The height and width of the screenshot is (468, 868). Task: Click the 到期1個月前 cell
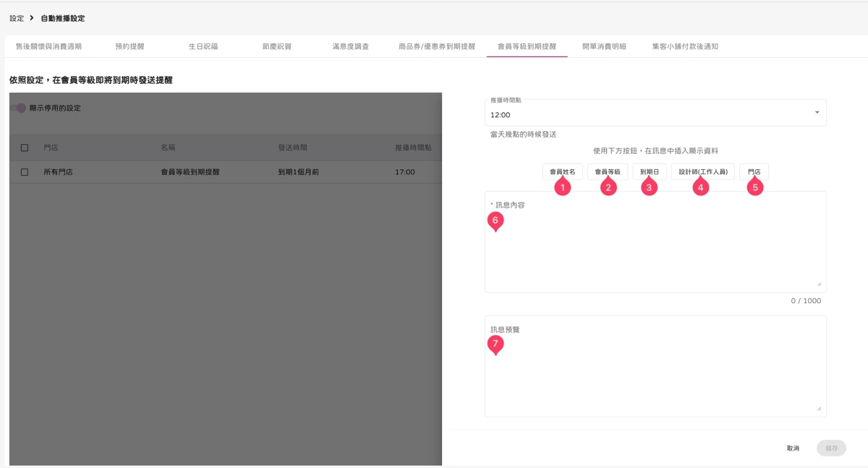coord(299,172)
